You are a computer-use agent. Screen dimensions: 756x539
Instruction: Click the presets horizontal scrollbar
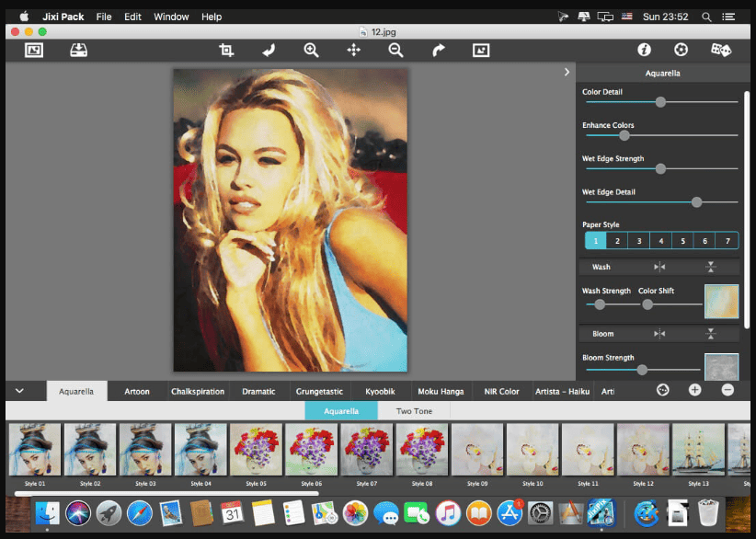166,493
